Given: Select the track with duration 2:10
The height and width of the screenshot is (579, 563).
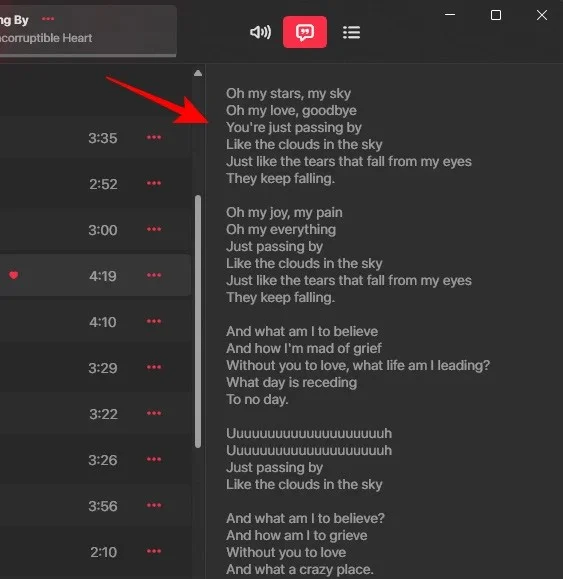Looking at the screenshot, I should [x=95, y=552].
